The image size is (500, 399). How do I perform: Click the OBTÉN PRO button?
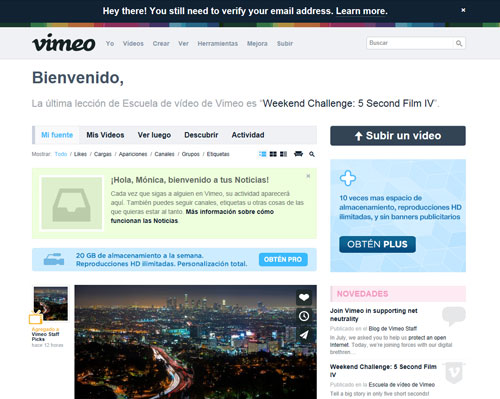[x=283, y=259]
